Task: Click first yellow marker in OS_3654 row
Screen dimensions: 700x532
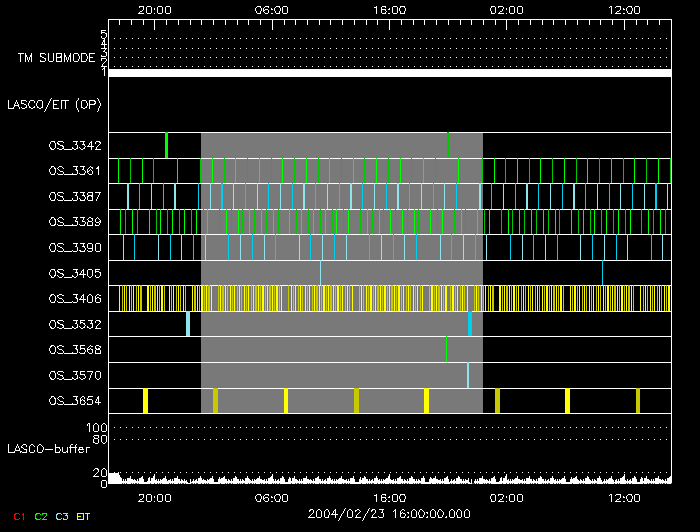Action: click(145, 401)
